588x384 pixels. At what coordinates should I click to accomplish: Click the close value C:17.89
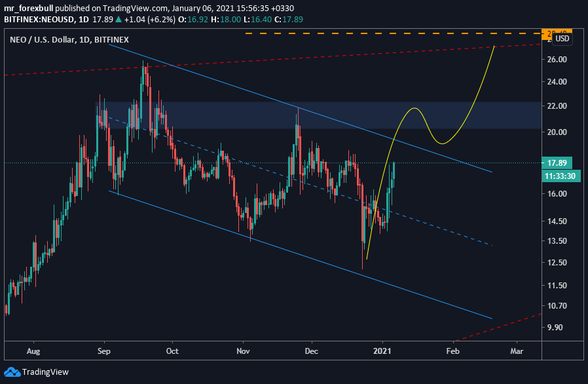[289, 19]
